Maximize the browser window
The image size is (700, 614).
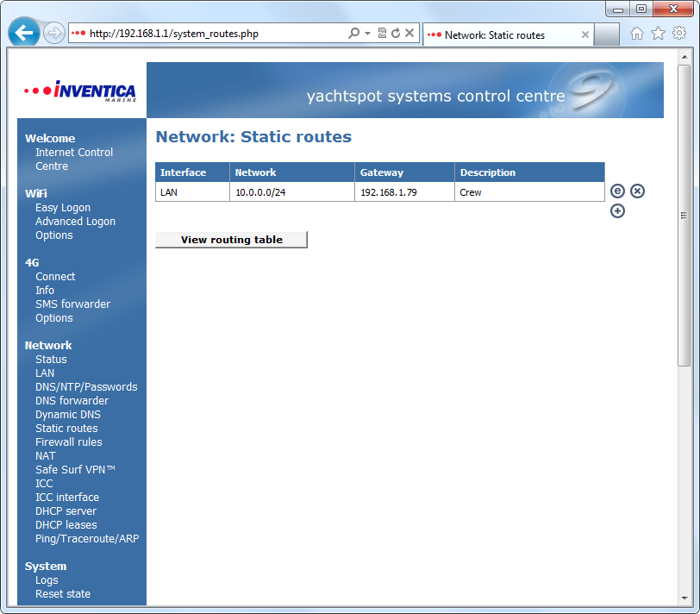(x=641, y=9)
